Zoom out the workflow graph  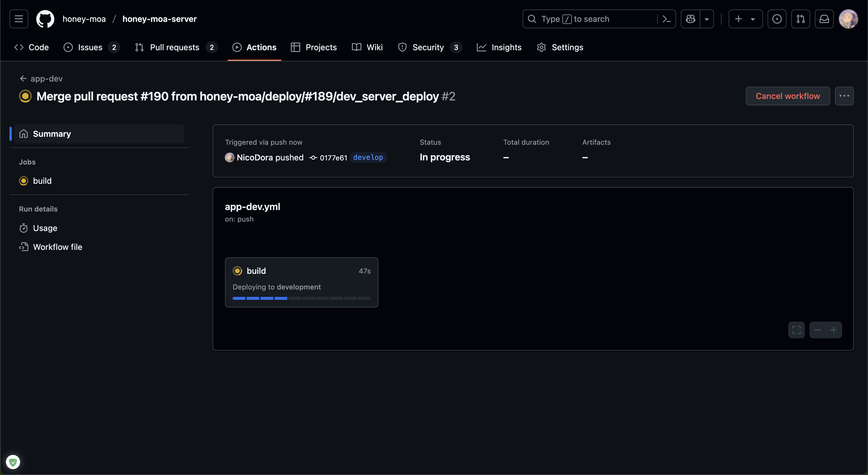tap(818, 330)
